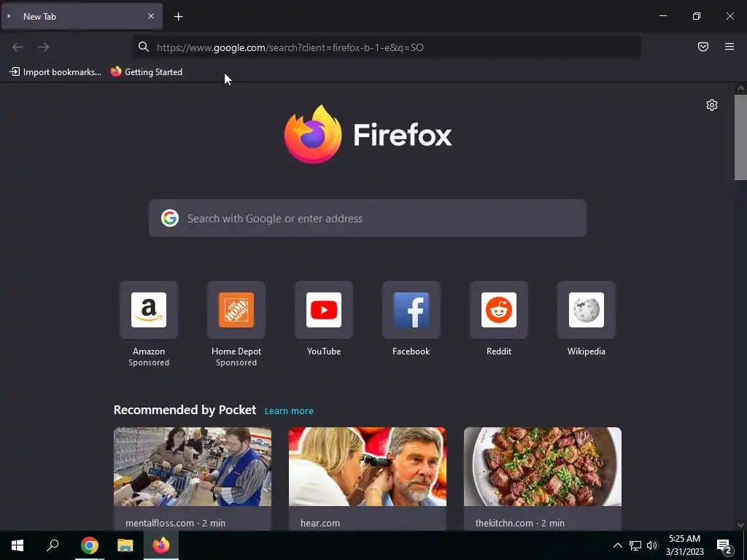Click the address bar search magnifier icon
Viewport: 747px width, 560px height.
[144, 47]
